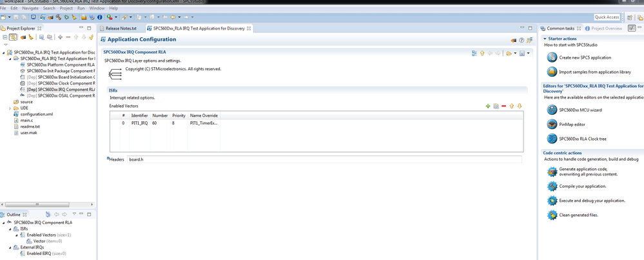The width and height of the screenshot is (644, 260).
Task: Expand the UDE folder in Project Explorer
Action: click(10, 108)
